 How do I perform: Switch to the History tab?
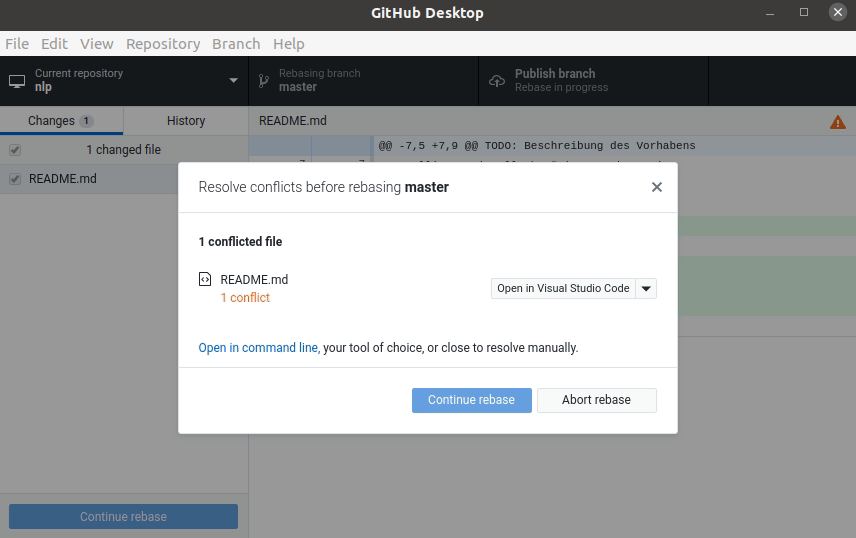click(x=186, y=121)
